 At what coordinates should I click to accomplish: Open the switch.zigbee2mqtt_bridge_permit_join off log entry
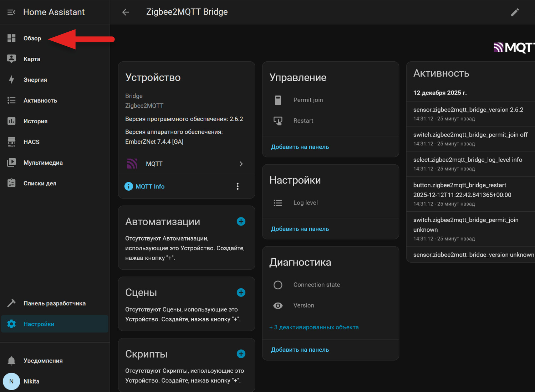pos(471,139)
